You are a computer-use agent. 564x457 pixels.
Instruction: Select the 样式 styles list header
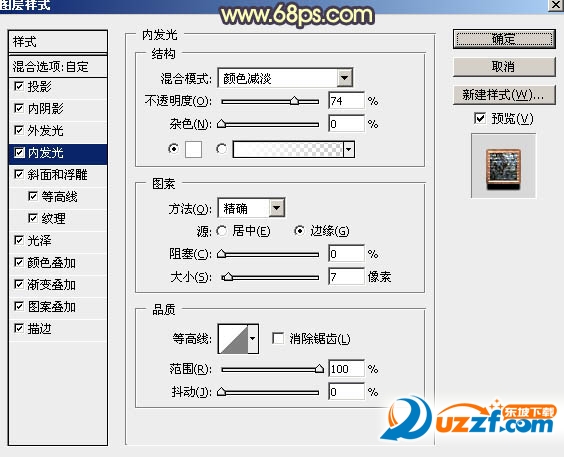click(58, 42)
